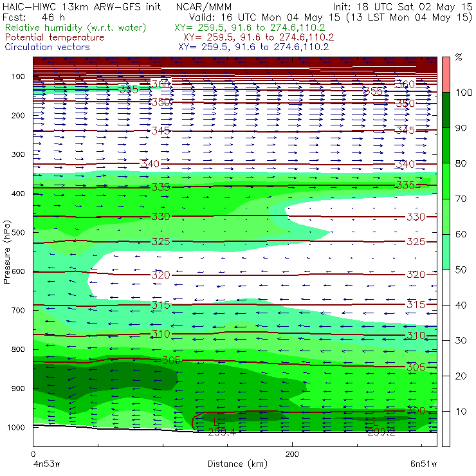Click the '299.4' low-value contour label
The height and width of the screenshot is (476, 476).
(222, 432)
